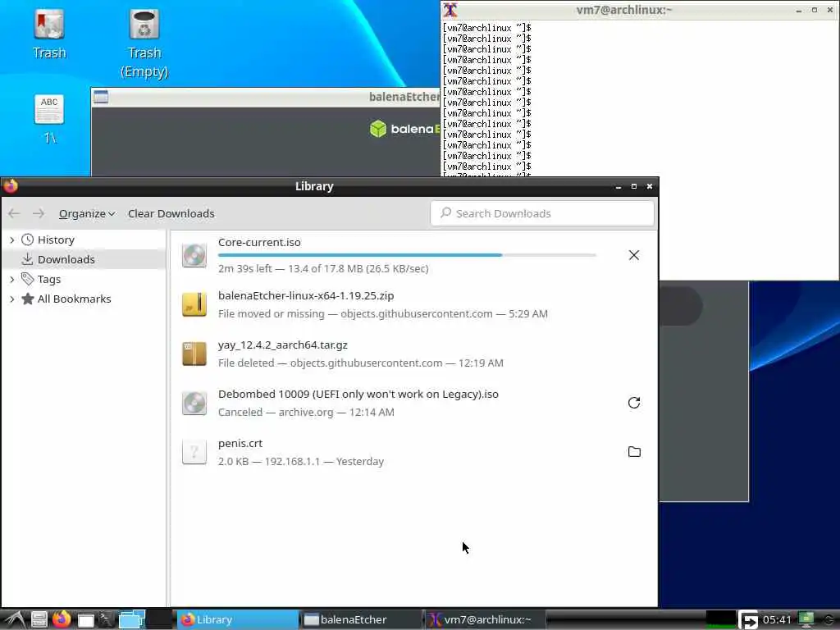The height and width of the screenshot is (630, 840).
Task: Click the 05:41 clock in taskbar
Action: tap(777, 620)
